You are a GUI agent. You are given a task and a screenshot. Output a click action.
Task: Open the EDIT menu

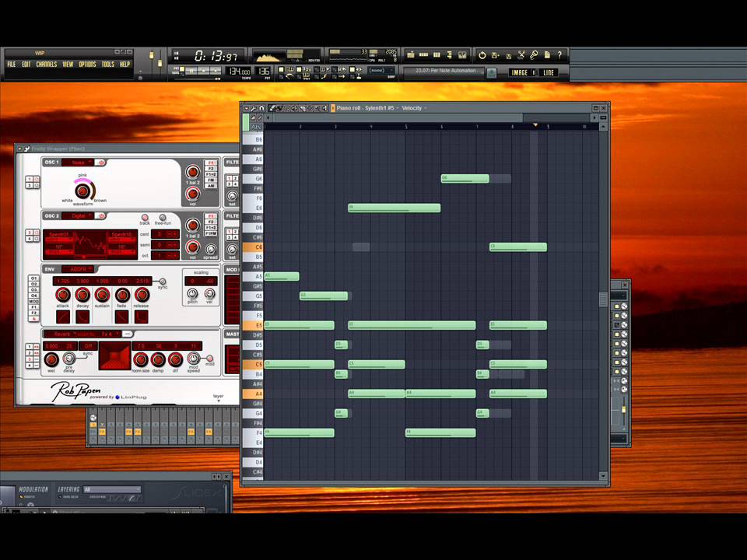coord(26,65)
